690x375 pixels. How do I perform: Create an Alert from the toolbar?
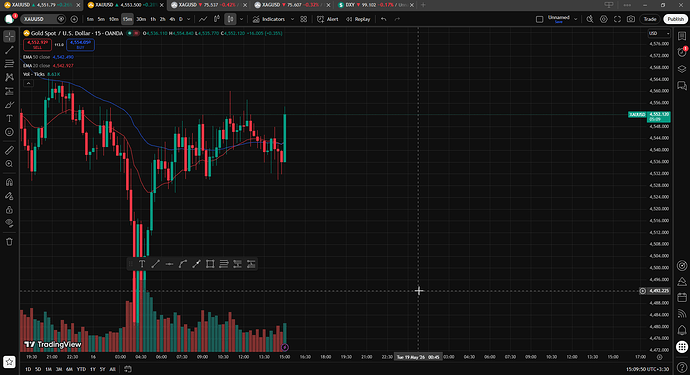328,19
